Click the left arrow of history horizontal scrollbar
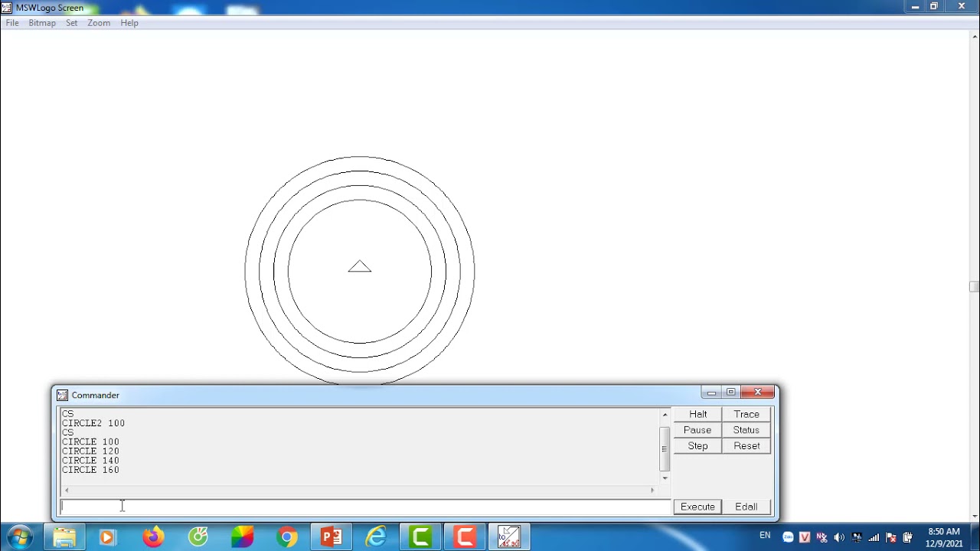 (x=67, y=490)
